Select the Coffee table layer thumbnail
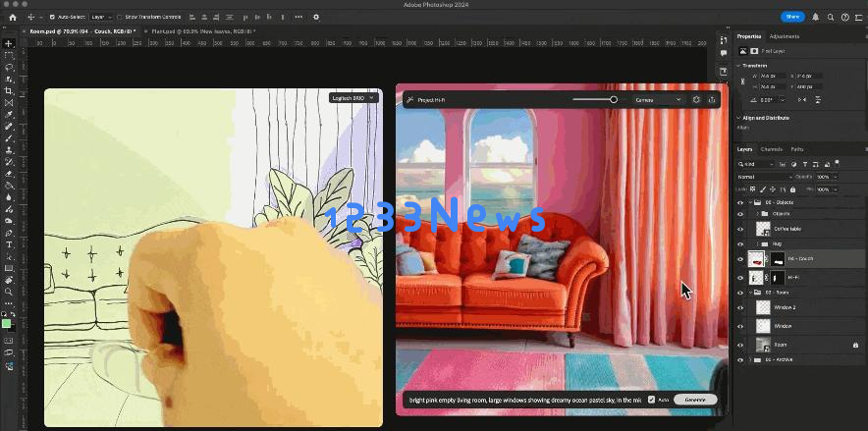Viewport: 868px width, 431px height. [763, 229]
